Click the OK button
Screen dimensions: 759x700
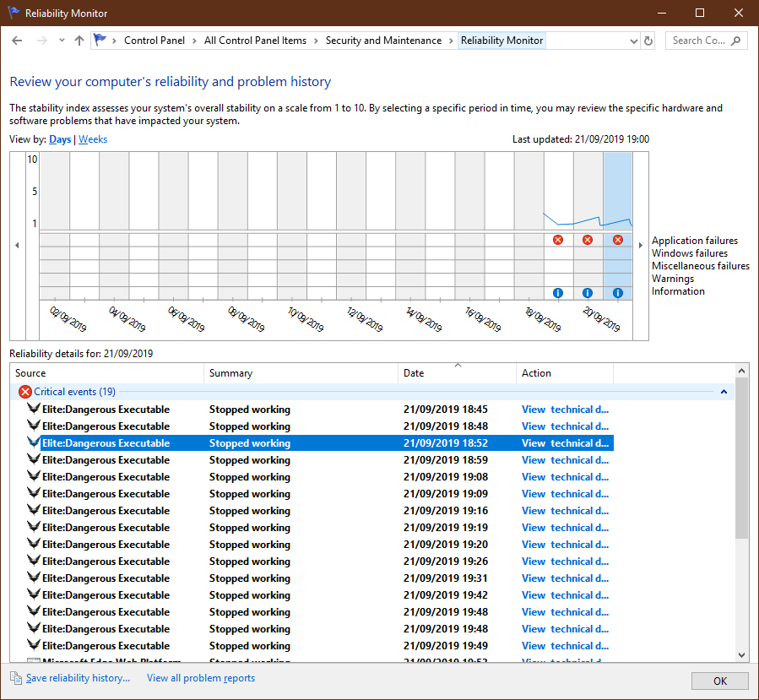[x=720, y=681]
